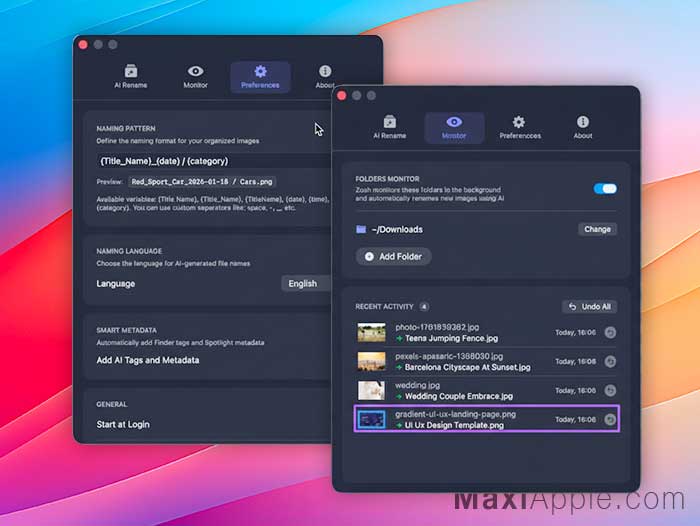Click Add AI Tags and Metadata option
This screenshot has height=526, width=700.
coord(148,360)
